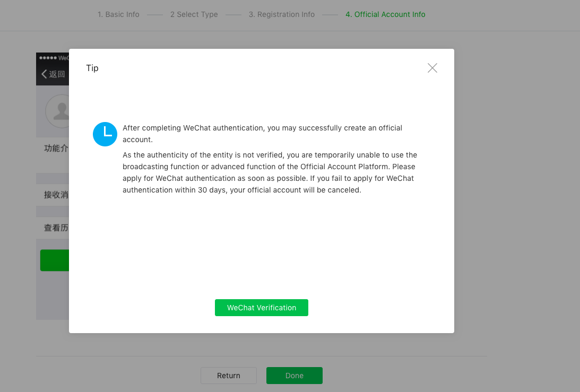The image size is (580, 392).
Task: Click the 查看历 row in phone preview
Action: click(x=53, y=228)
